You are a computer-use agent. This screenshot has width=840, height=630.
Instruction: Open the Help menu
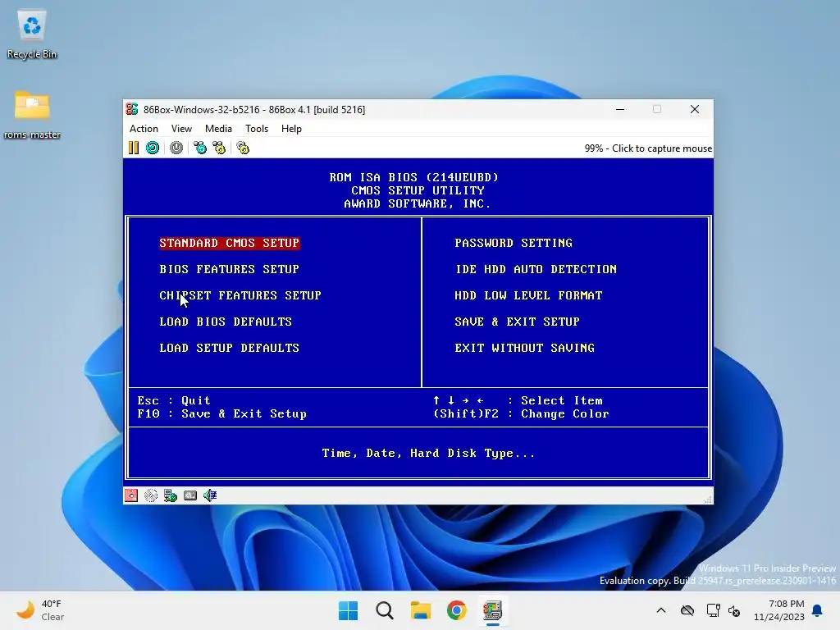point(291,129)
